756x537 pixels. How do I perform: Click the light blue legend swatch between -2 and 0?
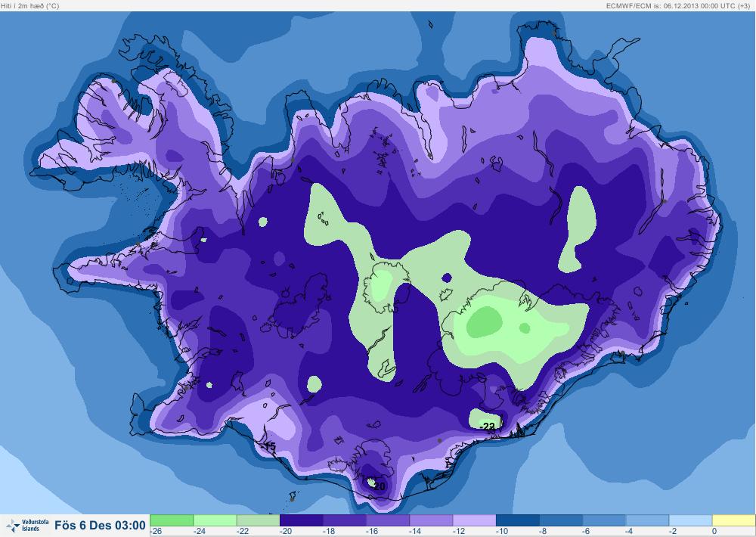pyautogui.click(x=690, y=520)
